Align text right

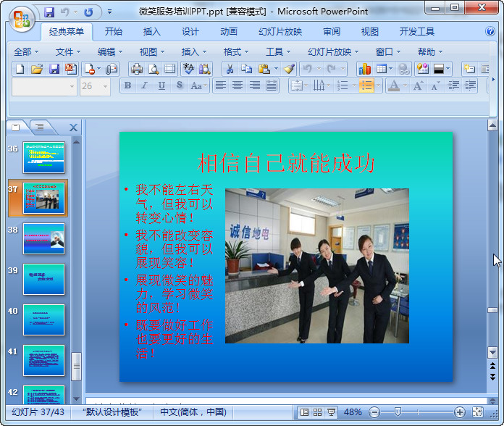(255, 85)
